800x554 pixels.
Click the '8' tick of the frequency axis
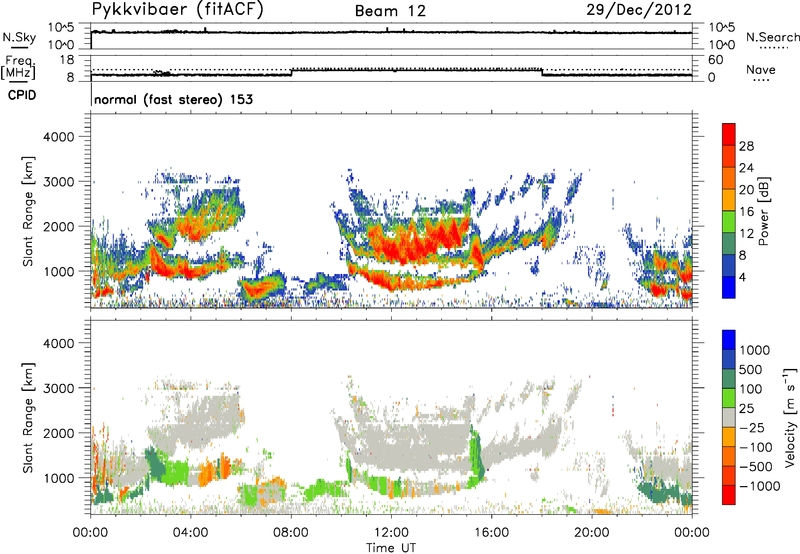[x=70, y=78]
